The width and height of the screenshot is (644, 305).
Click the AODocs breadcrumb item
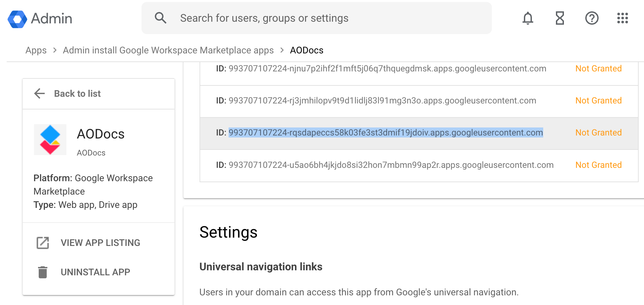coord(306,50)
